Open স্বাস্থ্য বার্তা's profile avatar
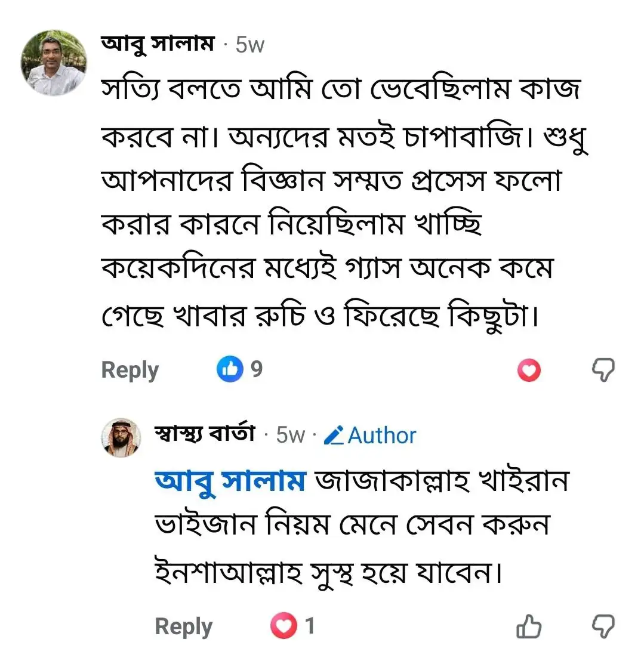 coord(121,437)
